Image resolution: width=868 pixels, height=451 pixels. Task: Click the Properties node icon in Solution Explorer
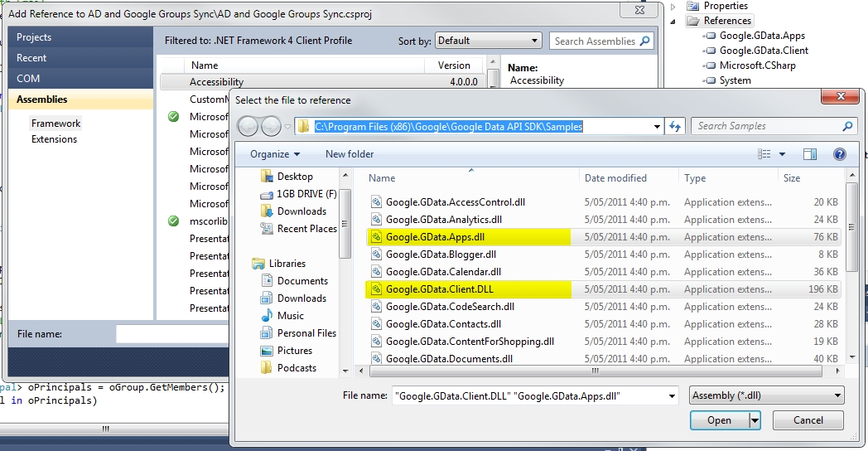693,6
